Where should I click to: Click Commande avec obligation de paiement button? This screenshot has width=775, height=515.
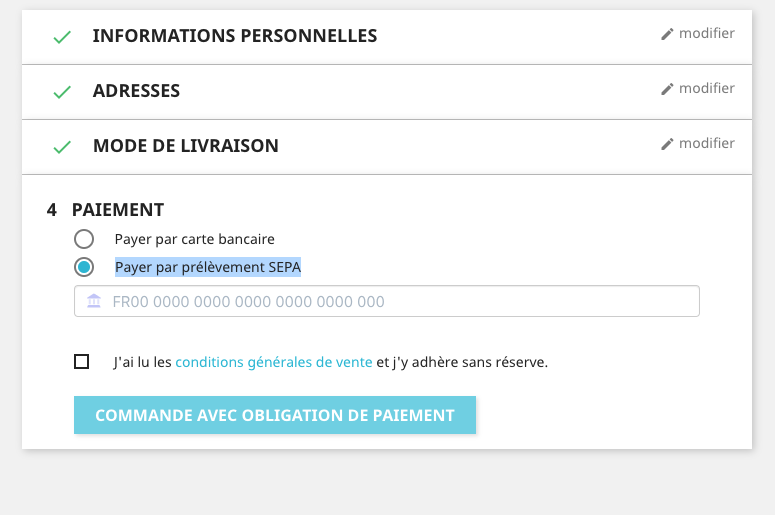coord(275,415)
